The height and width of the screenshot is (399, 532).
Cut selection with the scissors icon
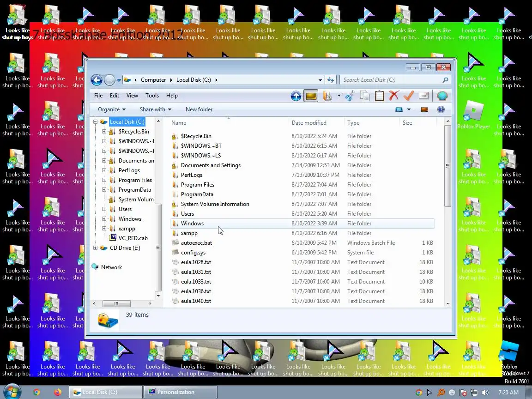click(x=350, y=96)
